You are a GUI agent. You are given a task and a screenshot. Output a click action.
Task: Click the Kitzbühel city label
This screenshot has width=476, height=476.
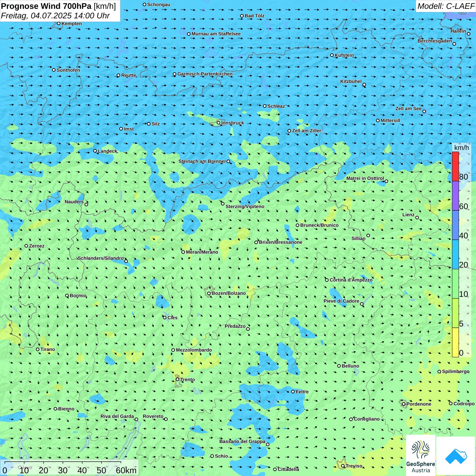click(x=351, y=82)
